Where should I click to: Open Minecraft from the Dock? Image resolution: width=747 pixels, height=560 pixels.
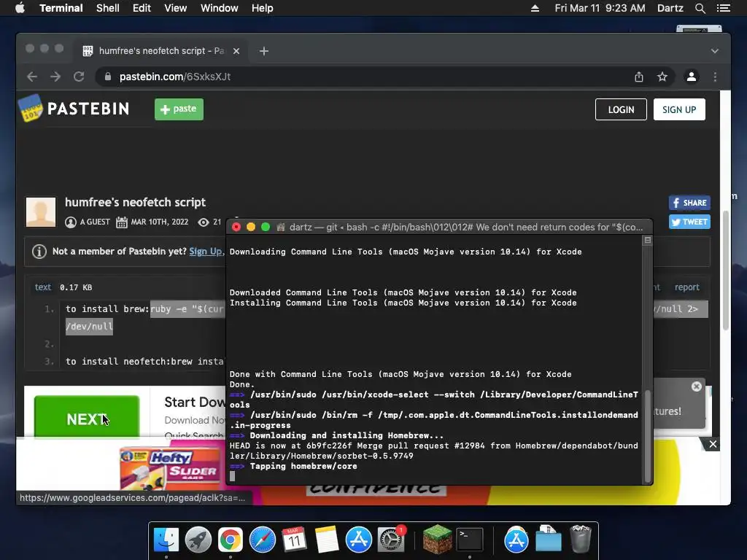(x=437, y=540)
